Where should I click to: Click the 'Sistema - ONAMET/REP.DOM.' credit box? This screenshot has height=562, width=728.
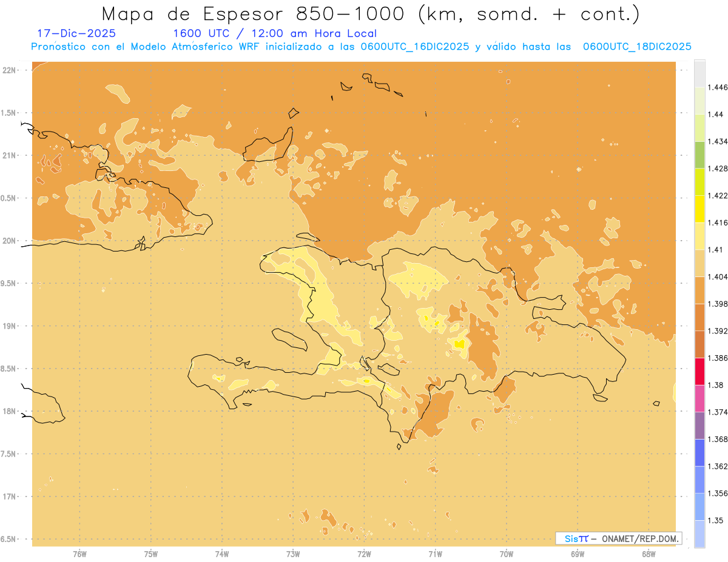point(618,538)
